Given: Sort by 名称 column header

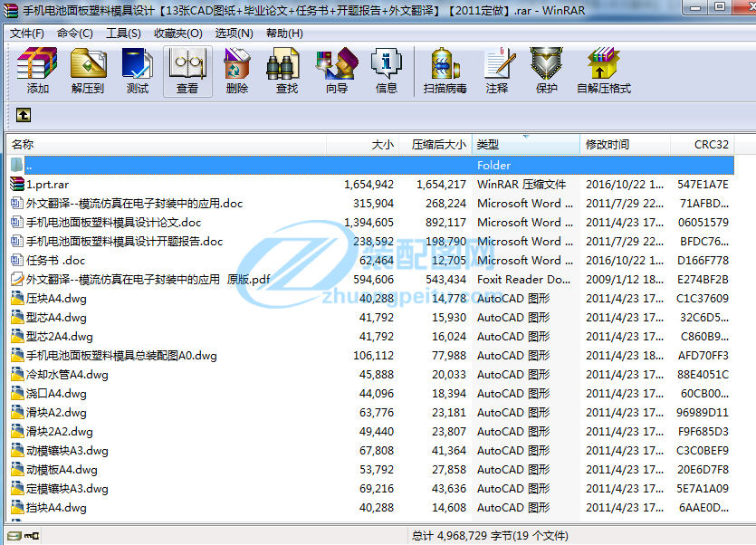Looking at the screenshot, I should [x=167, y=145].
